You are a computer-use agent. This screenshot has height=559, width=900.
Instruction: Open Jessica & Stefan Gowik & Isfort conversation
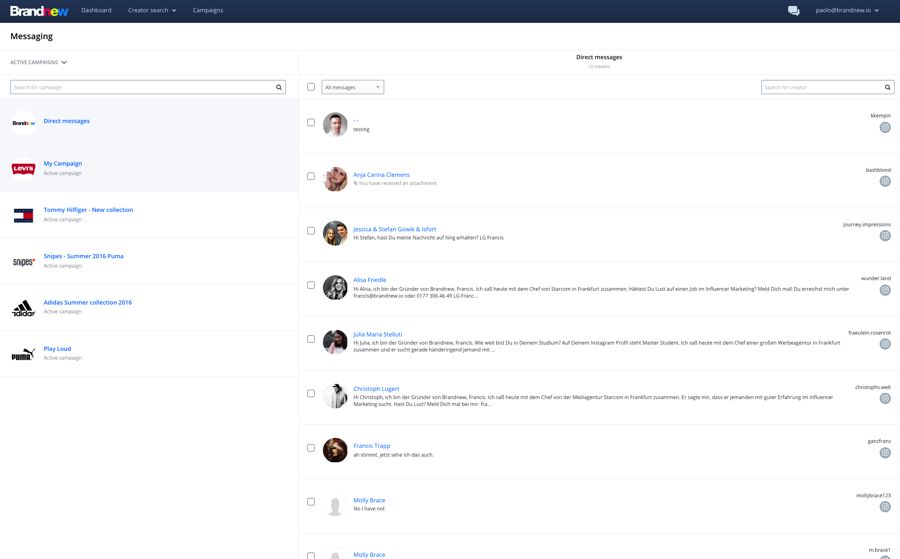click(394, 229)
